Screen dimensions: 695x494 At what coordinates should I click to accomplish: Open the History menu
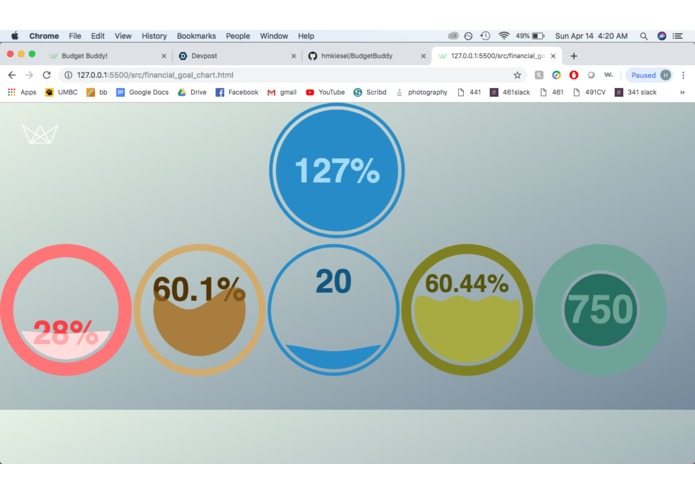[154, 36]
